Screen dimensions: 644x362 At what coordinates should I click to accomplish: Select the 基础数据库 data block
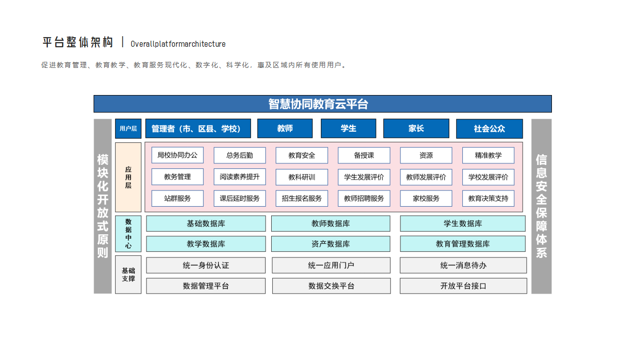click(x=206, y=224)
